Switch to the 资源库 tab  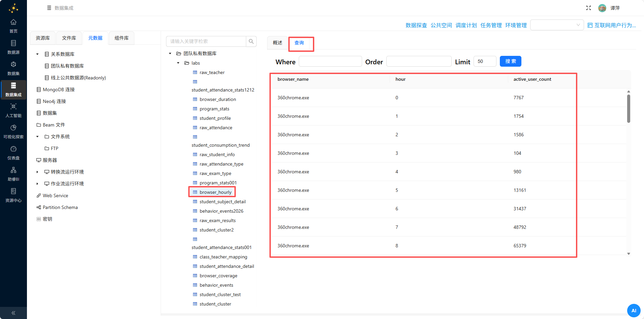coord(43,38)
